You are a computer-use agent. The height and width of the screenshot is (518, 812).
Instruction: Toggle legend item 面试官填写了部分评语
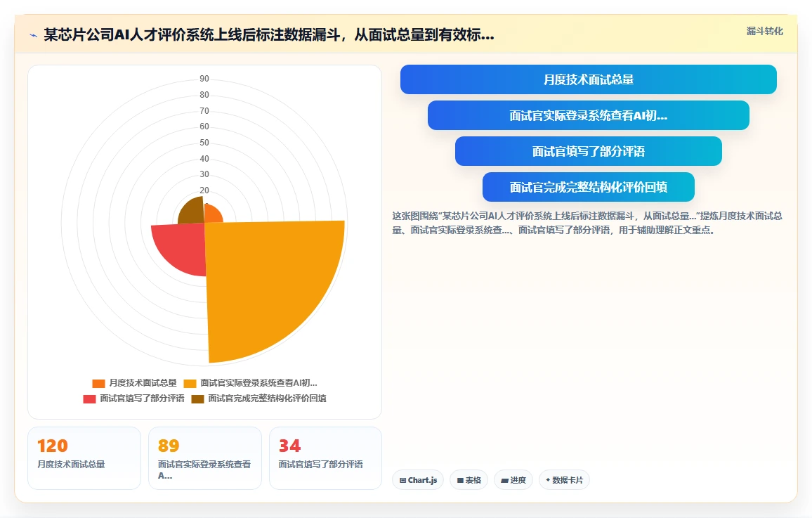(x=133, y=399)
